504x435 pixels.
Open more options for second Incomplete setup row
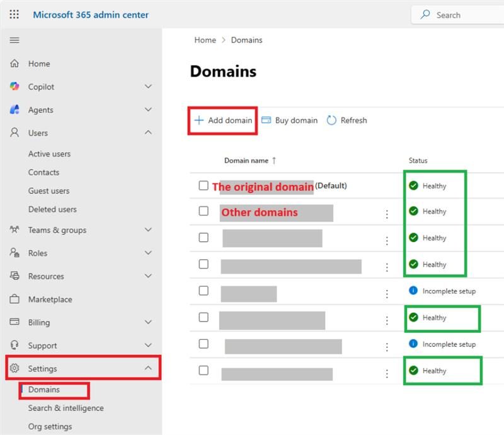[387, 347]
